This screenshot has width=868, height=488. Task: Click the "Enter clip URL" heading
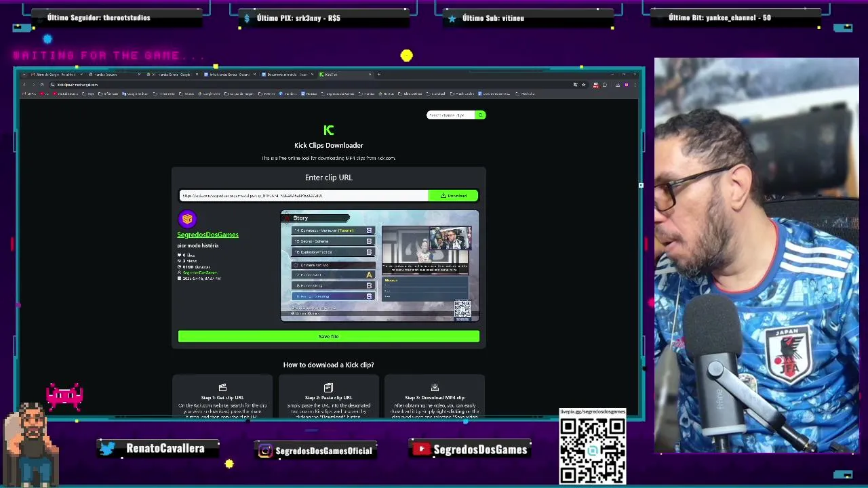(328, 178)
